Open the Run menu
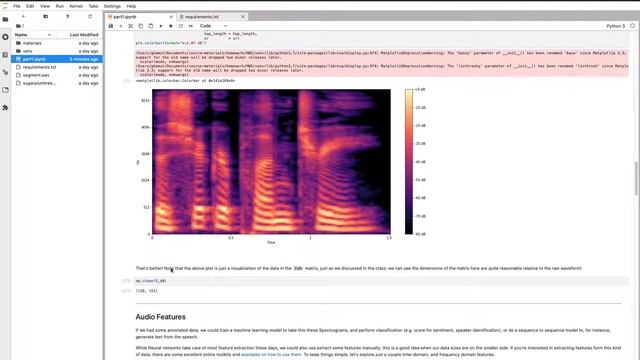Image resolution: width=640 pixels, height=360 pixels. pos(60,6)
